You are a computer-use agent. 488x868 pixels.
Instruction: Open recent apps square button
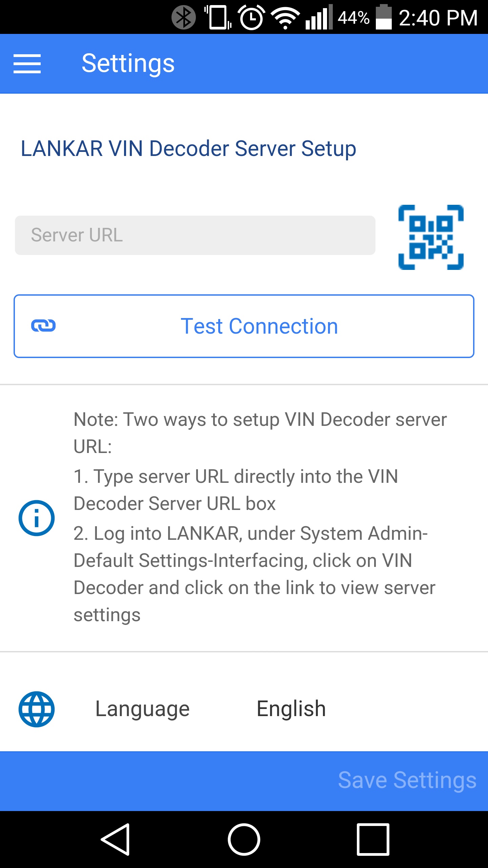[x=373, y=839]
